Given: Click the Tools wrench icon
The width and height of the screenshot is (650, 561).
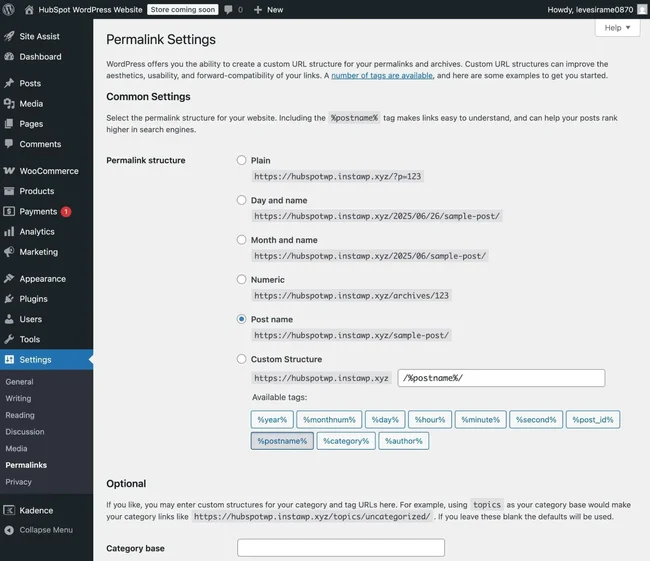Looking at the screenshot, I should click(x=9, y=339).
